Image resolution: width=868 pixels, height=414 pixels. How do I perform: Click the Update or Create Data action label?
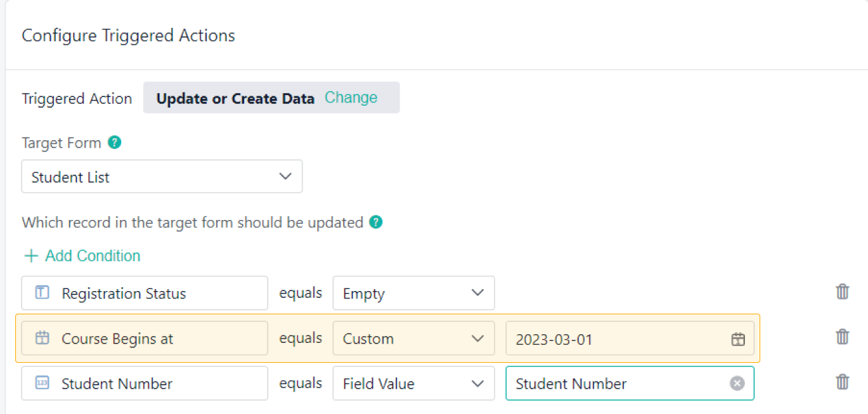(x=235, y=98)
